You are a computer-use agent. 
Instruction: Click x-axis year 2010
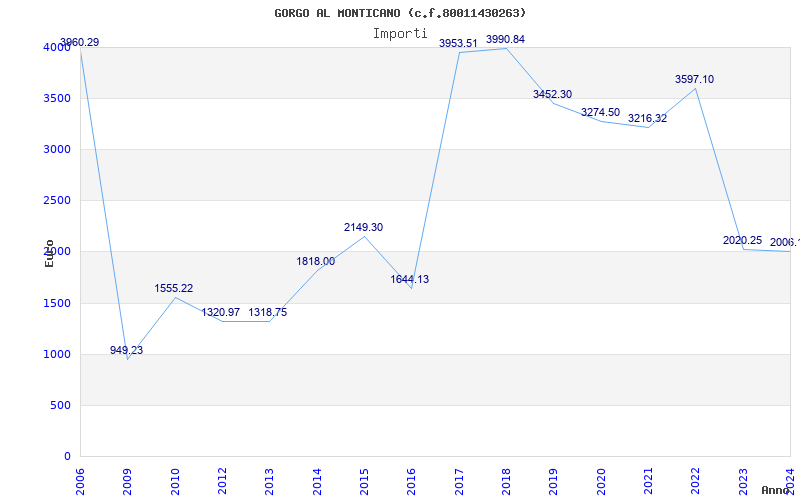(175, 481)
